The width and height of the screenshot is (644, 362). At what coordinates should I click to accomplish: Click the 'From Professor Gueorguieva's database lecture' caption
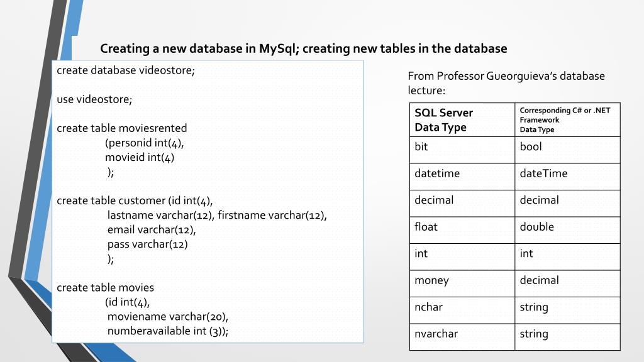506,83
